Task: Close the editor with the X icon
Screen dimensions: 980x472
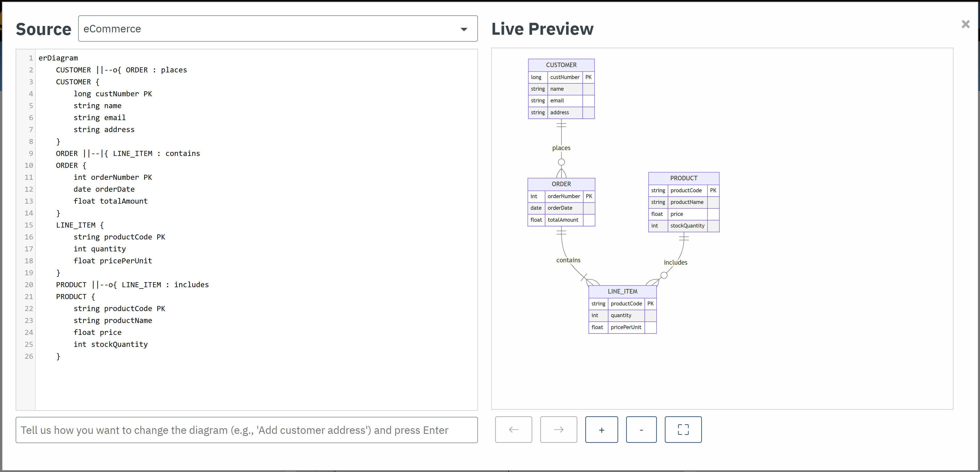Action: [965, 24]
